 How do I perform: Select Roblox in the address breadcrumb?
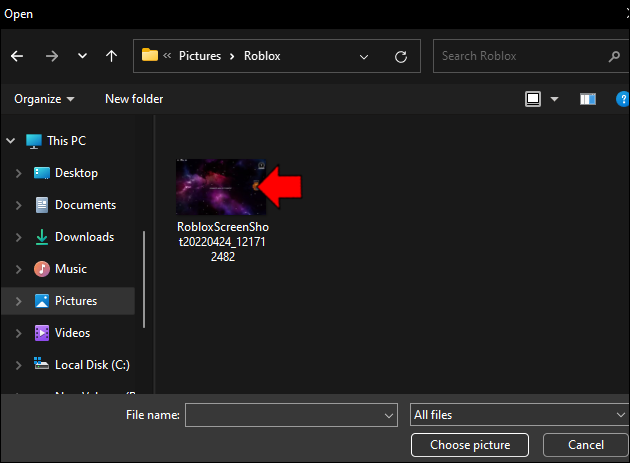(x=262, y=56)
